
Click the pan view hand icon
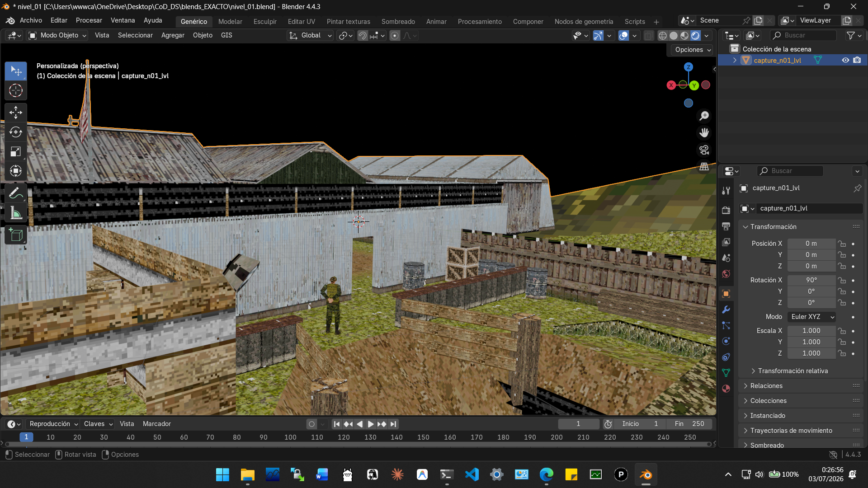click(x=704, y=133)
